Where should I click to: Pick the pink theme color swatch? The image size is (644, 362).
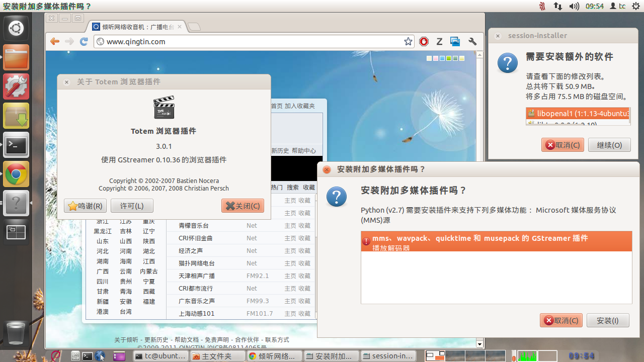click(436, 58)
